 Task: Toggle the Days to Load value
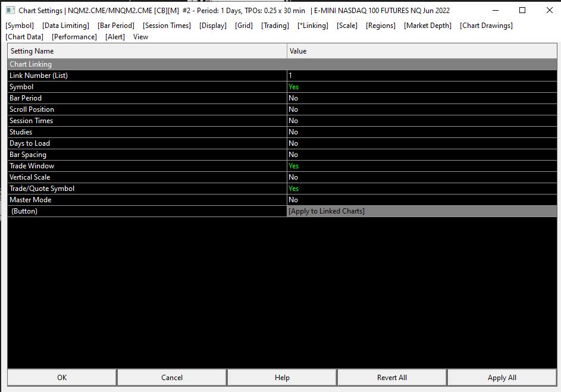point(422,143)
